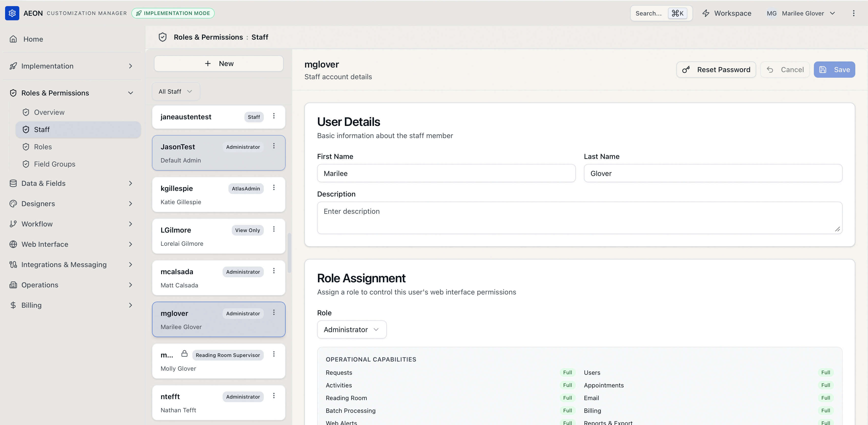This screenshot has width=868, height=425.
Task: Open the Roles menu item
Action: click(x=78, y=147)
